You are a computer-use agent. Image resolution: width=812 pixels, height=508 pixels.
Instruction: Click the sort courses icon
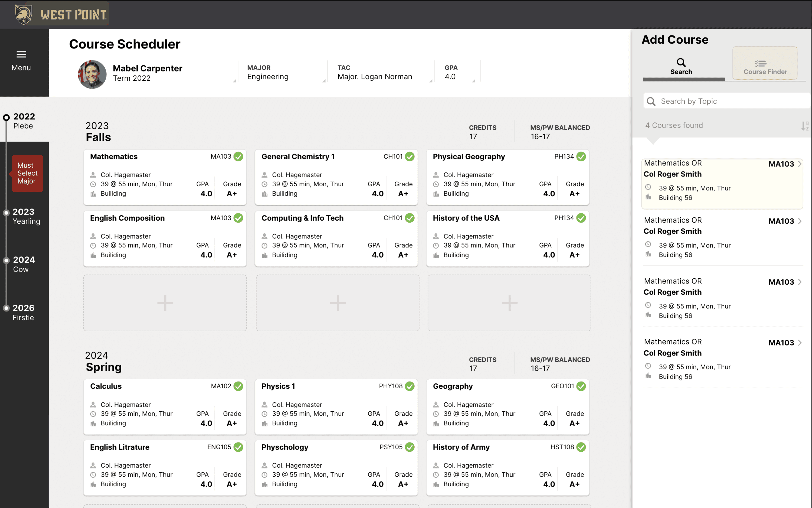click(805, 126)
